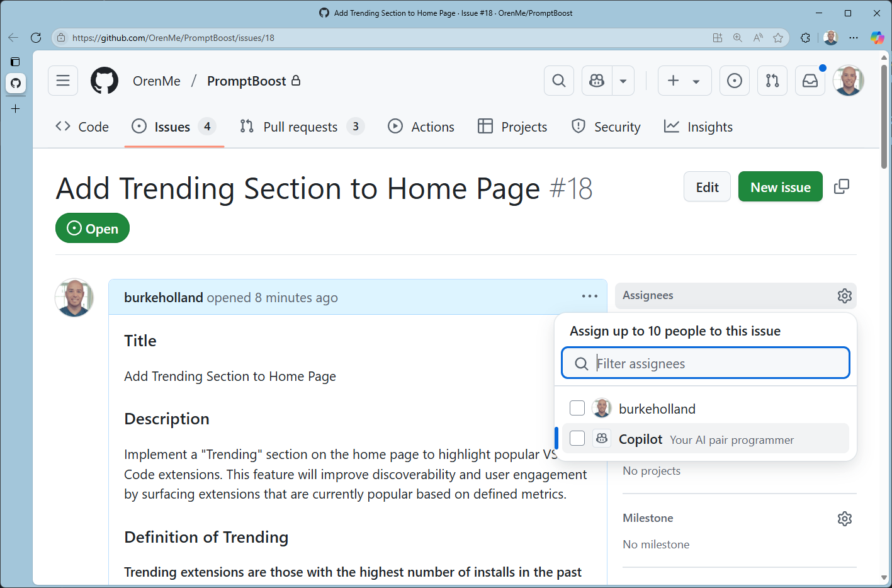Click the green New issue button
Image resolution: width=892 pixels, height=588 pixels.
tap(780, 187)
